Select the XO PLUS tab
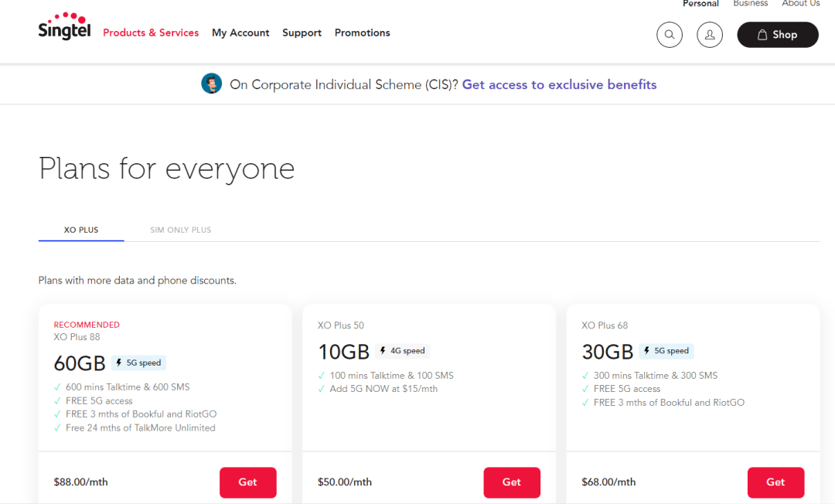Screen dimensions: 835x504 pos(80,230)
